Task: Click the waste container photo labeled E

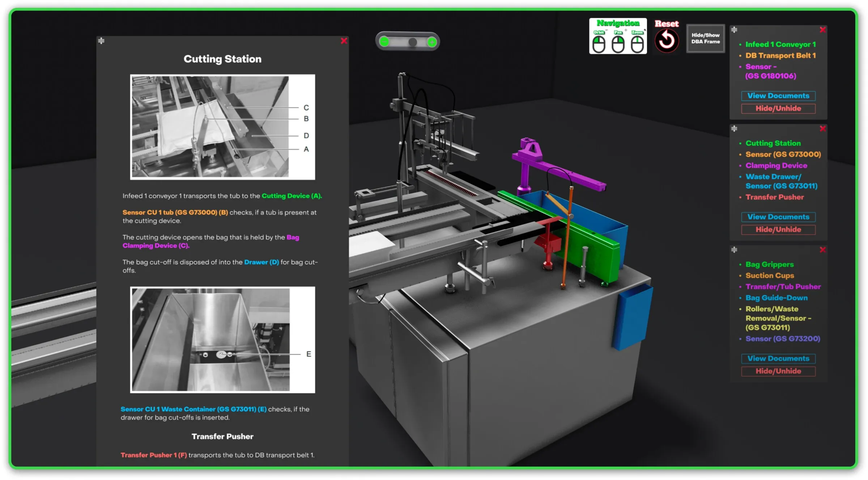Action: 222,340
